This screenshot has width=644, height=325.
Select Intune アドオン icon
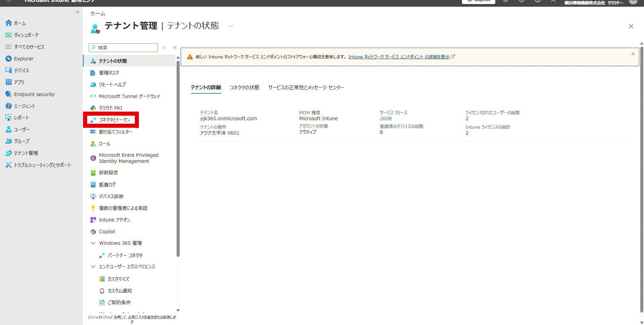pos(93,220)
